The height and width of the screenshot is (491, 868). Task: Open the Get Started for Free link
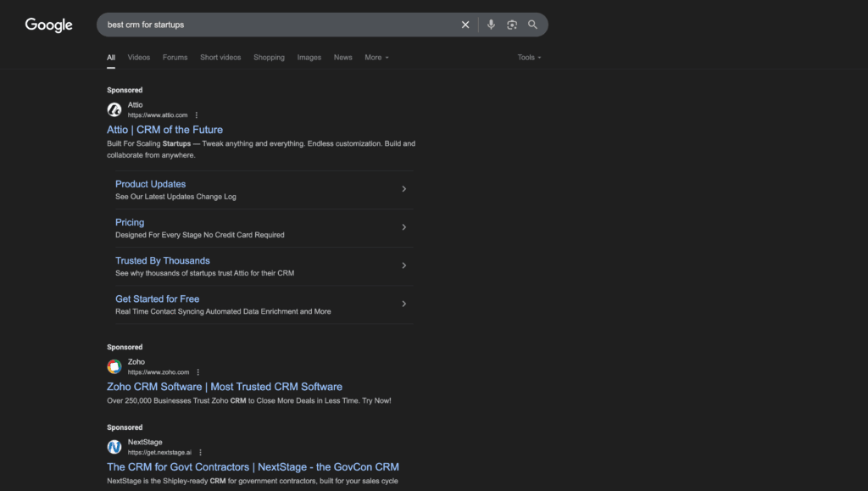[x=157, y=299]
